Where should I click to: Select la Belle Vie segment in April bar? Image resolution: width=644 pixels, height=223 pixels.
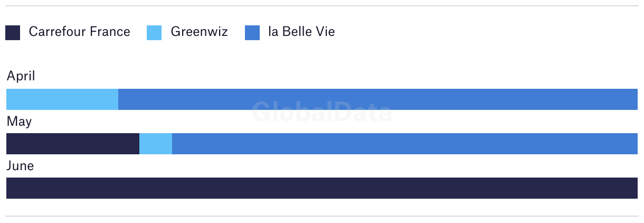click(378, 99)
